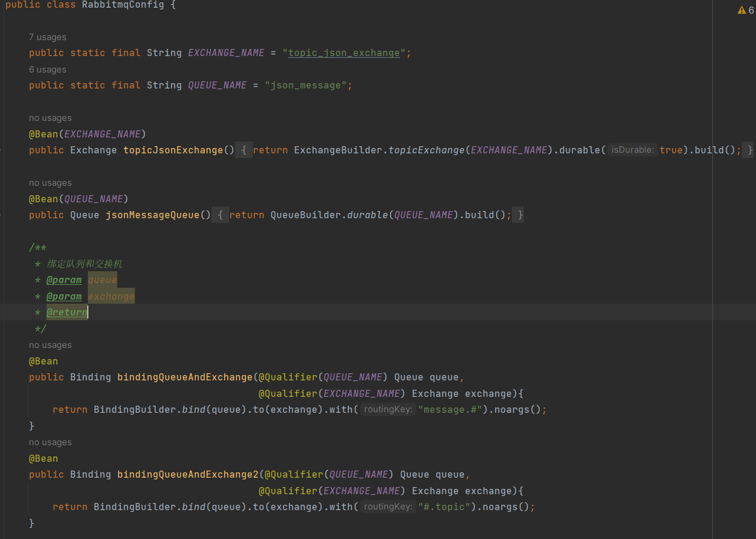Open the '6 usages' hint above QUEUE_NAME
The height and width of the screenshot is (539, 756).
(48, 70)
